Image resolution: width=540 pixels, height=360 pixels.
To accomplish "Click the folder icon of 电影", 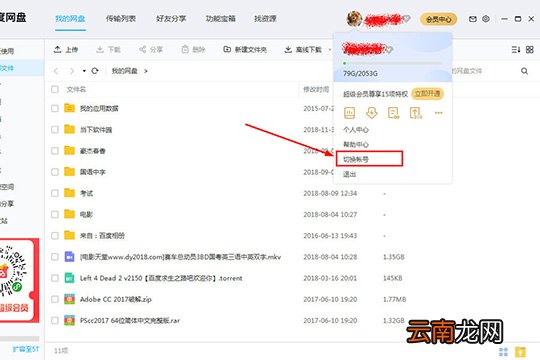I will click(x=69, y=214).
